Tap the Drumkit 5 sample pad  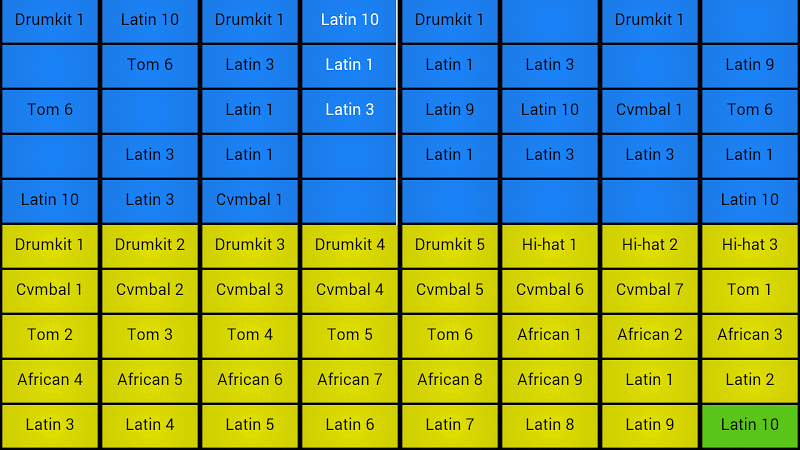click(x=450, y=245)
